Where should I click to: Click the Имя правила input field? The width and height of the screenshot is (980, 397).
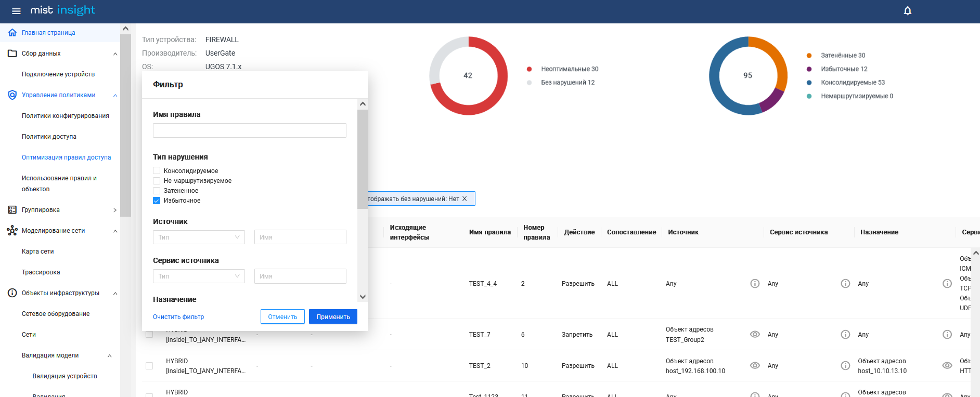pos(249,130)
